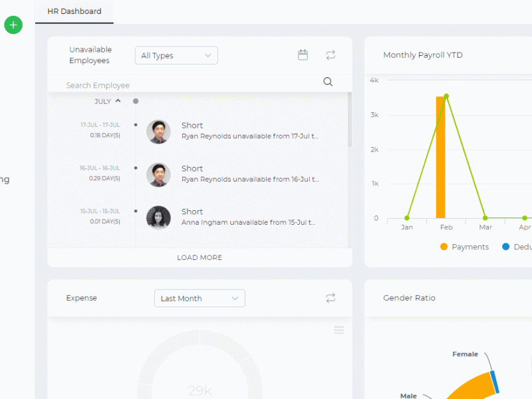
Task: Open the Last Month dropdown
Action: coord(199,298)
